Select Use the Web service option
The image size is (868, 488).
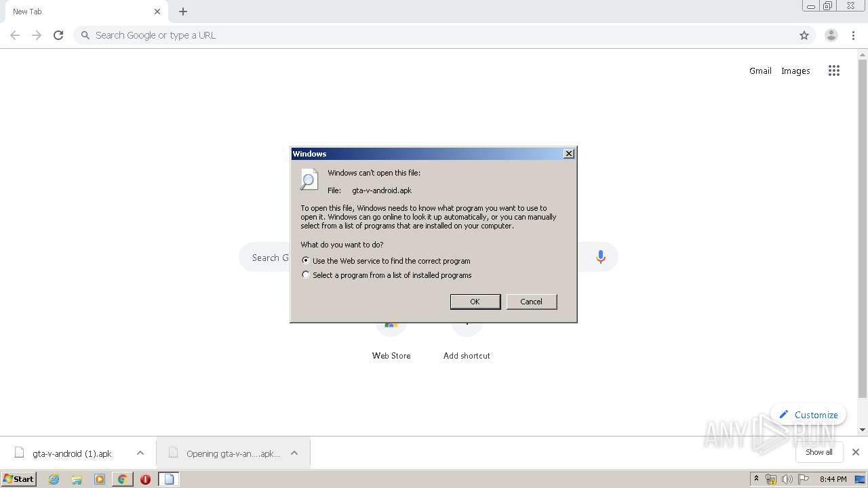(x=386, y=261)
